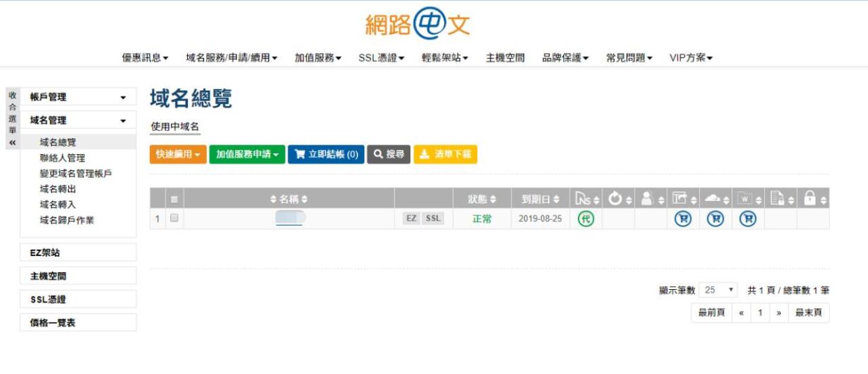Screen dimensions: 868x374
Task: Click the cart icon under the W column
Action: (x=747, y=219)
